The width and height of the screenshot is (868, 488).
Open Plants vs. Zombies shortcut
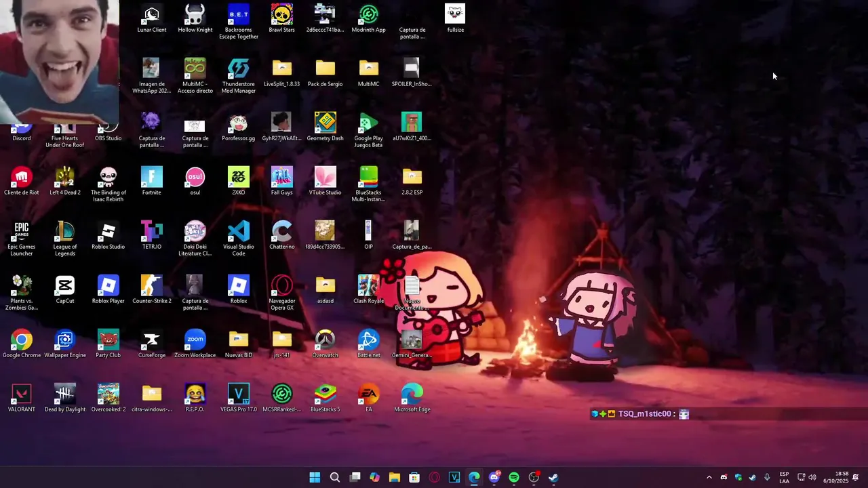coord(22,293)
